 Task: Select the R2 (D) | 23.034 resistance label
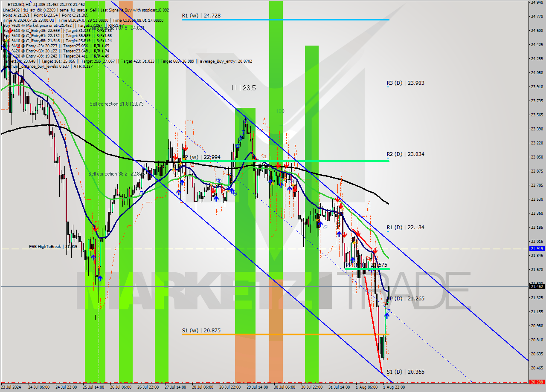coord(406,154)
